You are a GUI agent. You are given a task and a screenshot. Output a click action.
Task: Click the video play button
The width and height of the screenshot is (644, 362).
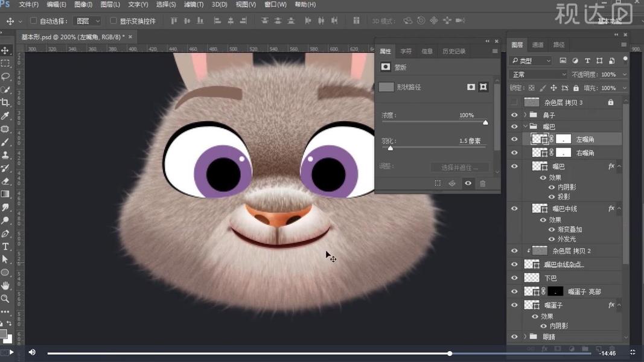click(11, 352)
